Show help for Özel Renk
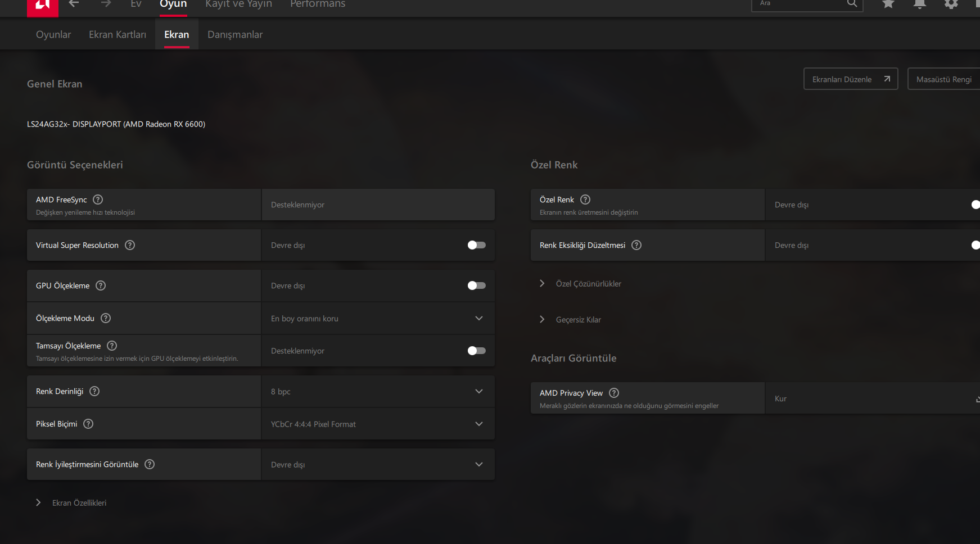The image size is (980, 544). coord(585,200)
